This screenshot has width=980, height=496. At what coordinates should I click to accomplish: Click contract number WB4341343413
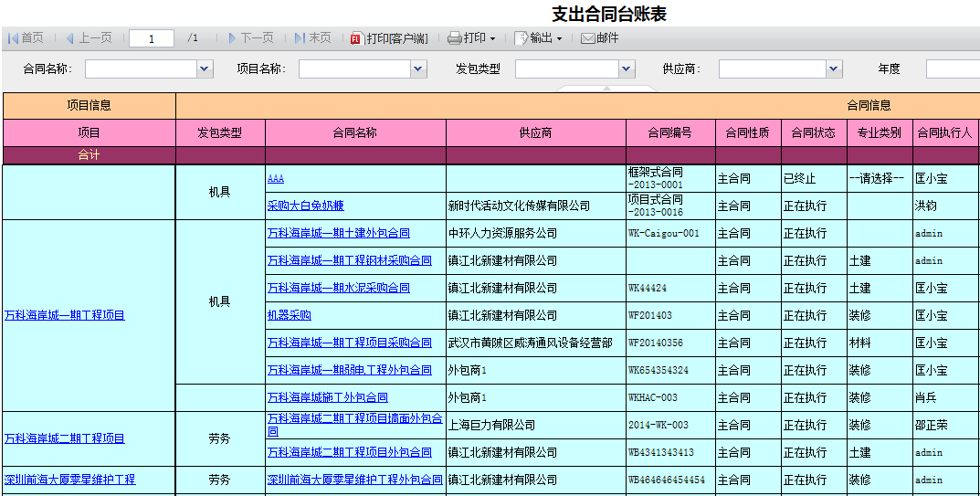(661, 452)
